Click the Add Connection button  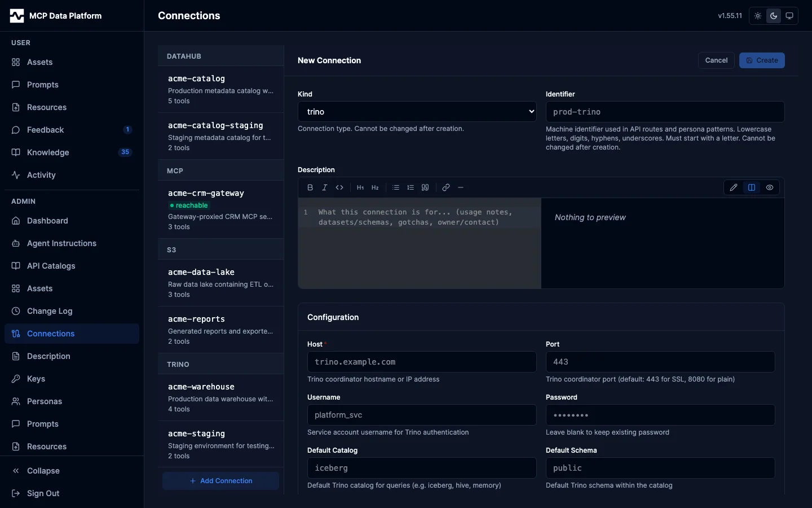click(x=221, y=481)
